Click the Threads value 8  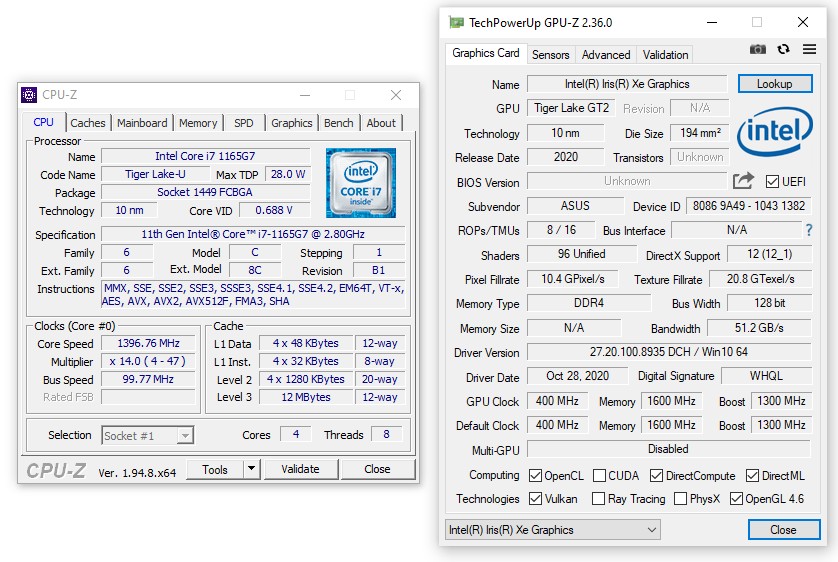coord(386,434)
